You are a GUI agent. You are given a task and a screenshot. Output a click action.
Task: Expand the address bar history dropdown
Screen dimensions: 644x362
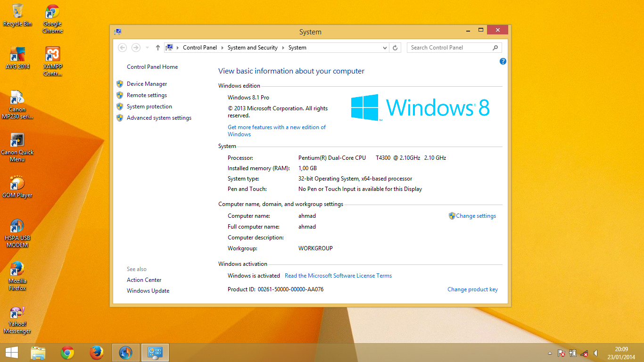tap(385, 48)
